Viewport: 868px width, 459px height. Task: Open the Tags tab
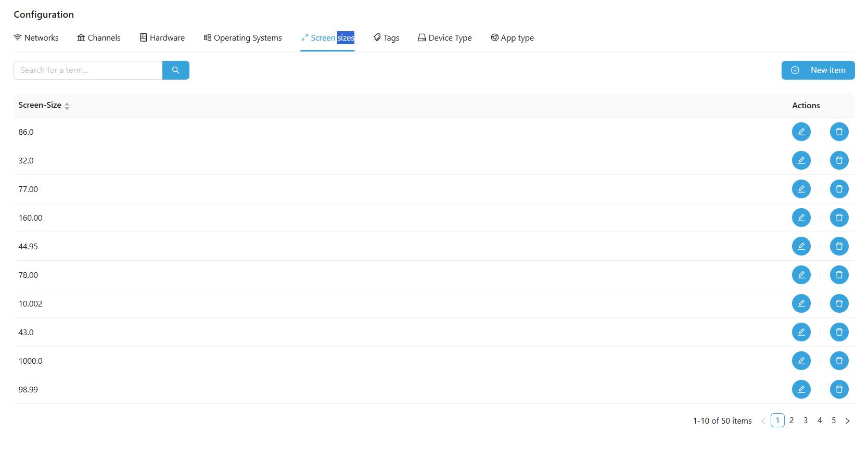[x=387, y=38]
